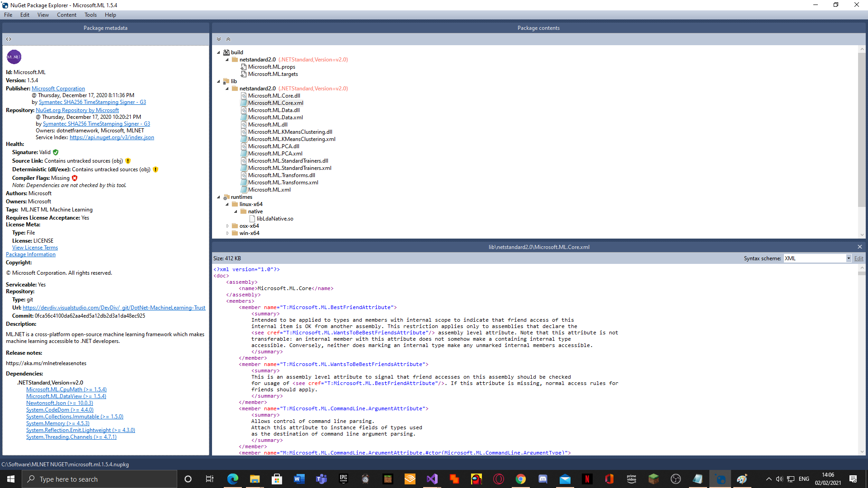Image resolution: width=868 pixels, height=488 pixels.
Task: Expand the win-x64 runtime folder
Action: (x=227, y=233)
